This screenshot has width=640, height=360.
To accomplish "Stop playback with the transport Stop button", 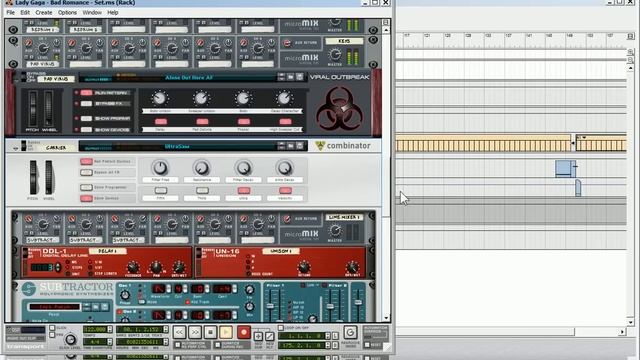I will (x=210, y=332).
